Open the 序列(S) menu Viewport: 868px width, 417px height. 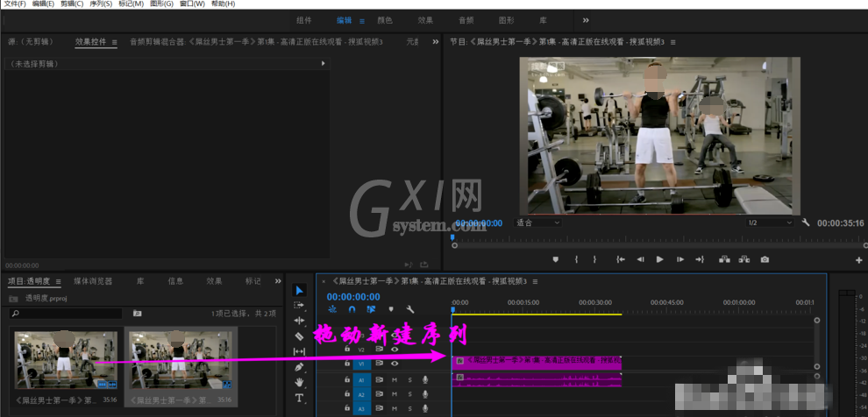coord(101,4)
